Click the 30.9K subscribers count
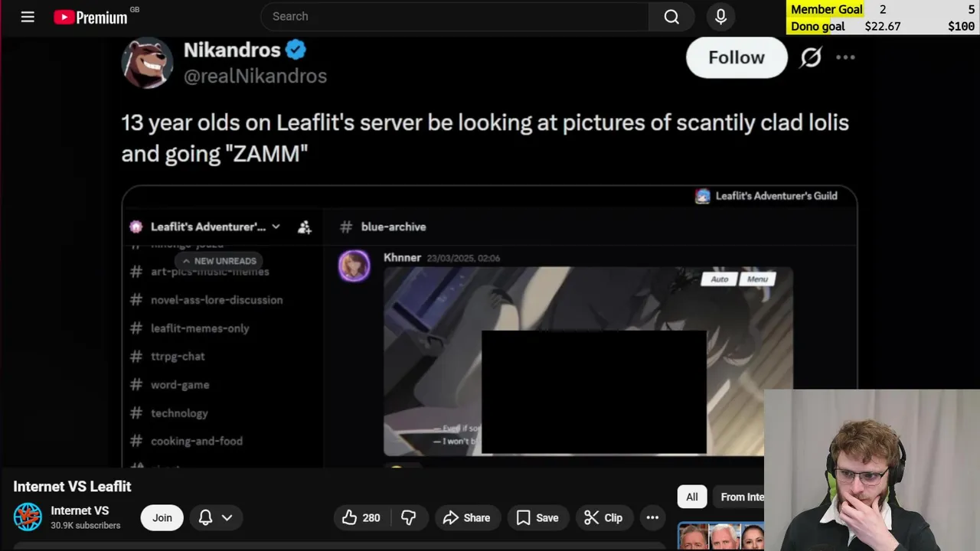 [x=86, y=526]
